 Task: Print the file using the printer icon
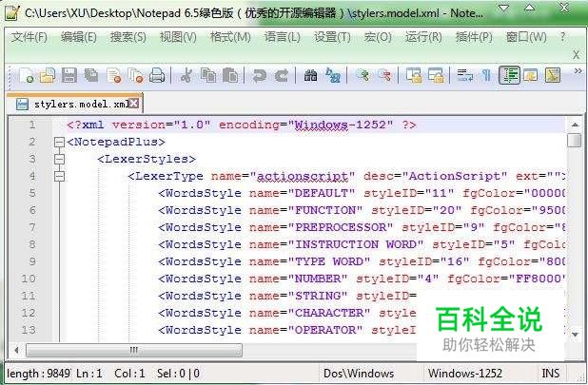(x=157, y=75)
